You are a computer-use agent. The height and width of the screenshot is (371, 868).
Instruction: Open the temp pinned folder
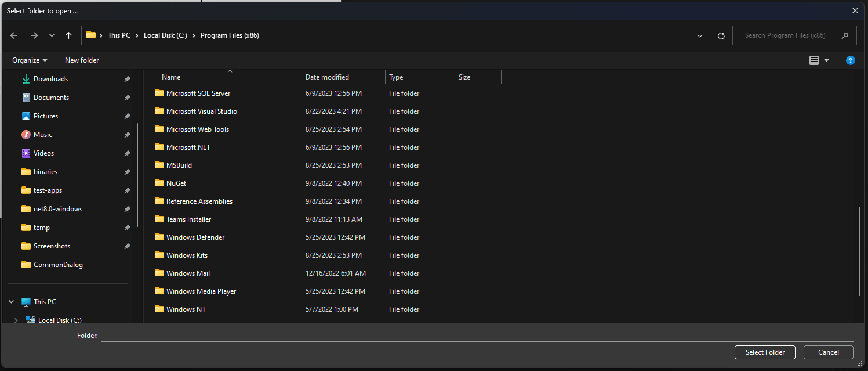[x=42, y=228]
